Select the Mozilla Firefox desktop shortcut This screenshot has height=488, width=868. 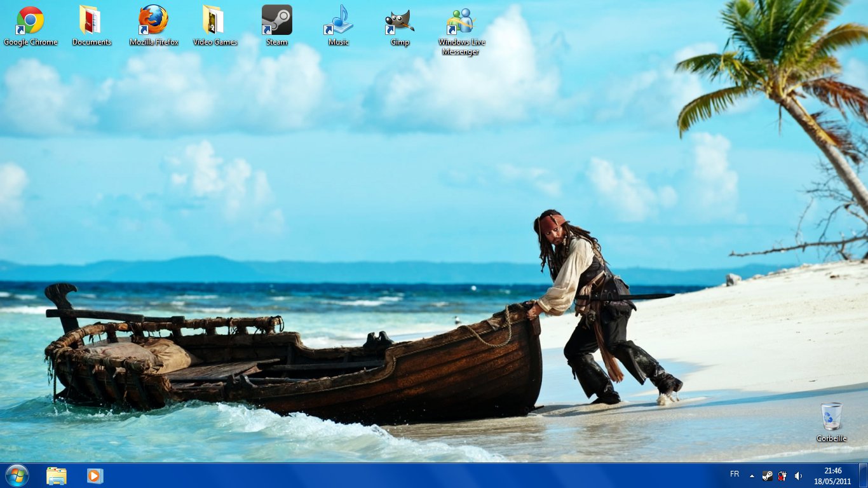point(154,25)
